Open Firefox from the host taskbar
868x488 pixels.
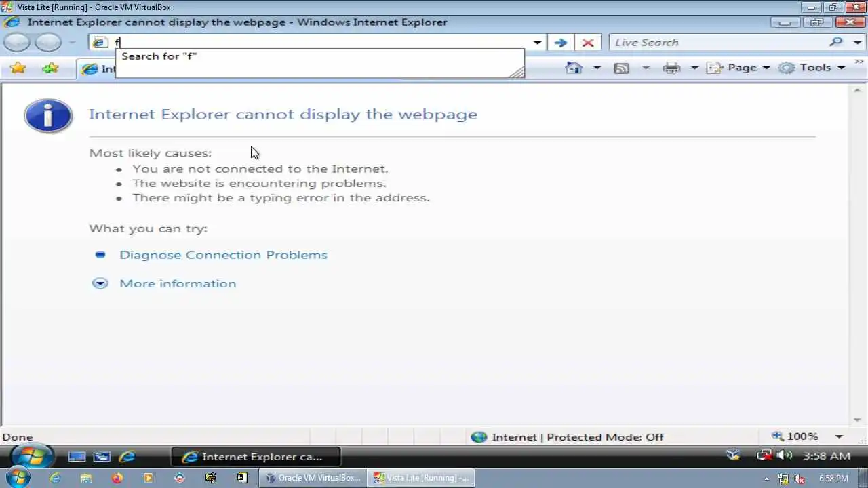(117, 478)
